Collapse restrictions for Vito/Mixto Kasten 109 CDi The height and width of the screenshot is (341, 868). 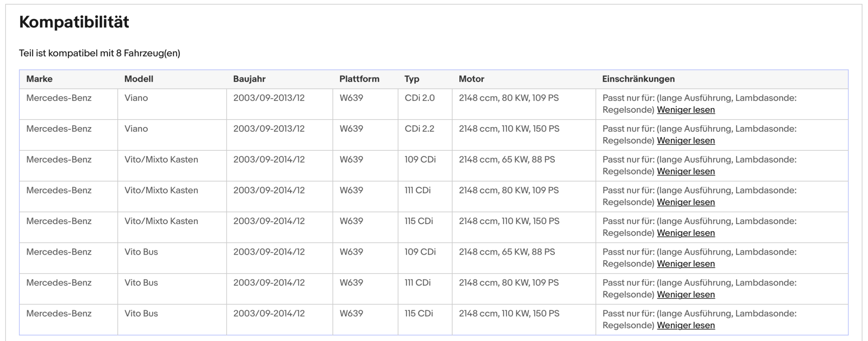686,172
